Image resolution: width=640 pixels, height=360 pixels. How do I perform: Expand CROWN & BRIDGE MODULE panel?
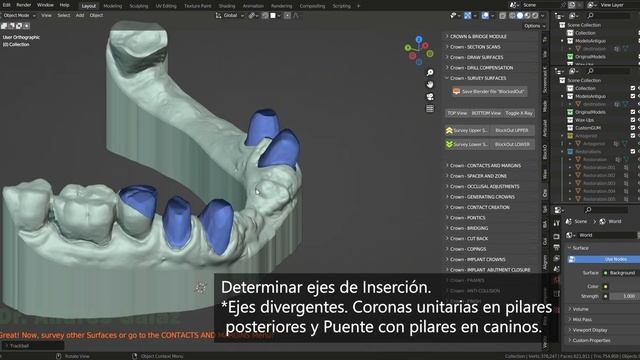(x=490, y=36)
